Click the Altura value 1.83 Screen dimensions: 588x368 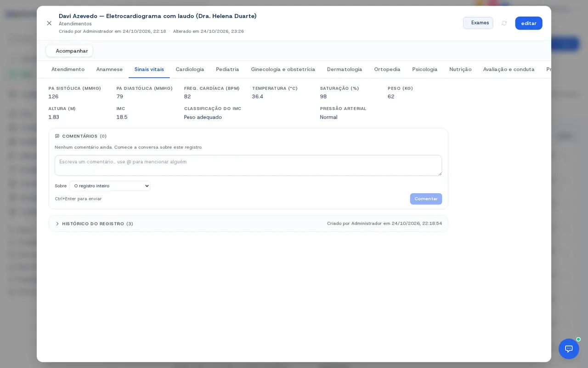(54, 117)
